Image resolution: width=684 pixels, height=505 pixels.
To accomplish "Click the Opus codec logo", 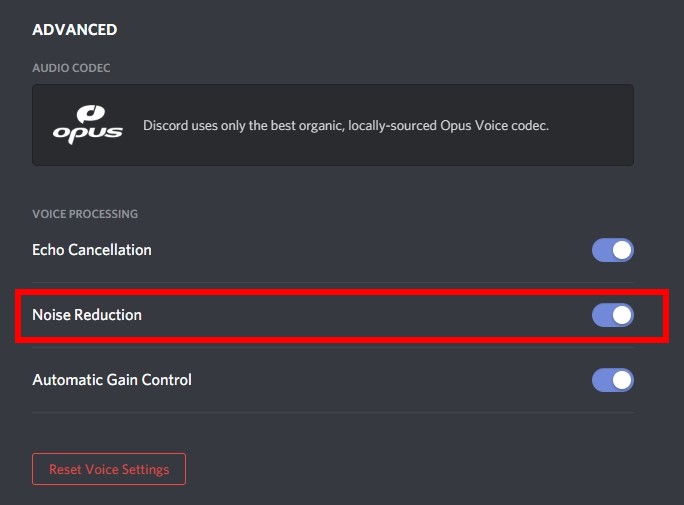I will tap(88, 124).
